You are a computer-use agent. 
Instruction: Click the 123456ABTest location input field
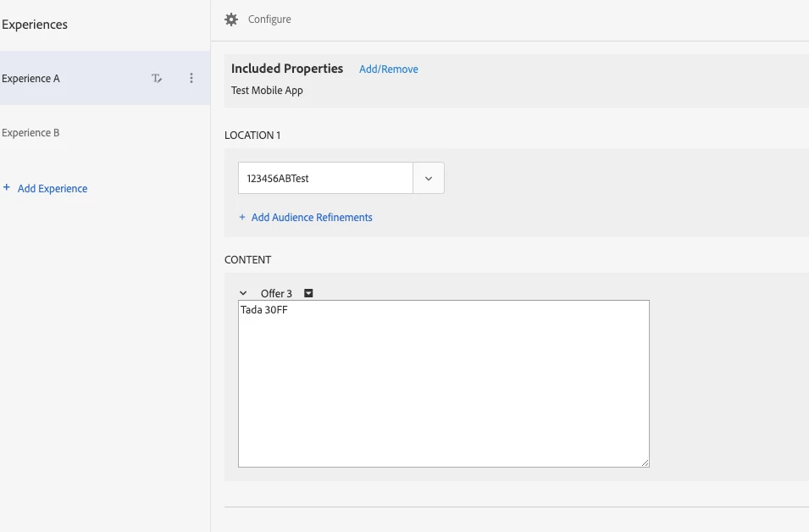coord(325,179)
